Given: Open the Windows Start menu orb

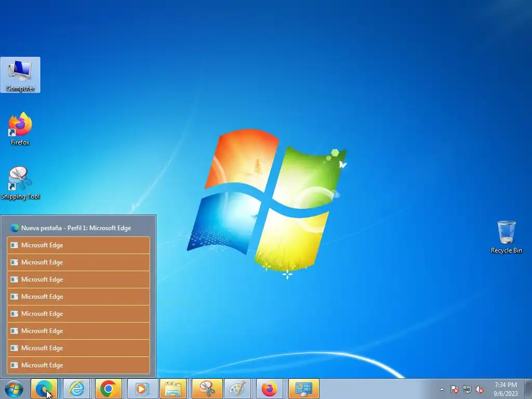Looking at the screenshot, I should click(14, 389).
